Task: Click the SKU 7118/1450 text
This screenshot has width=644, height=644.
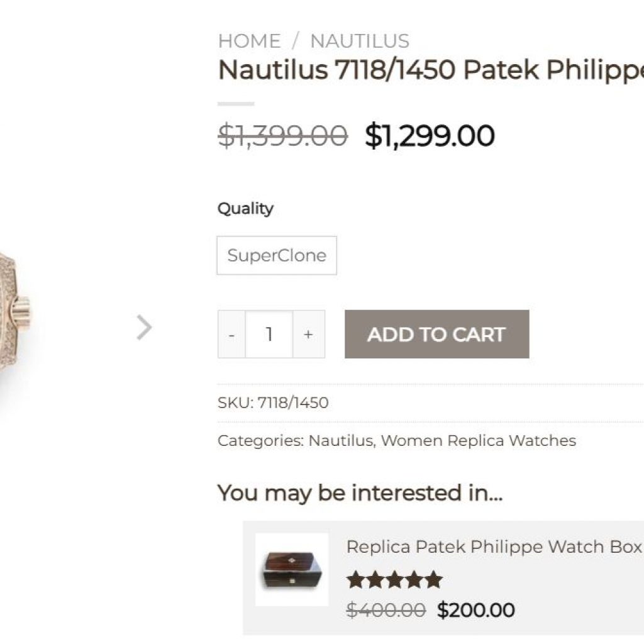Action: [x=273, y=402]
